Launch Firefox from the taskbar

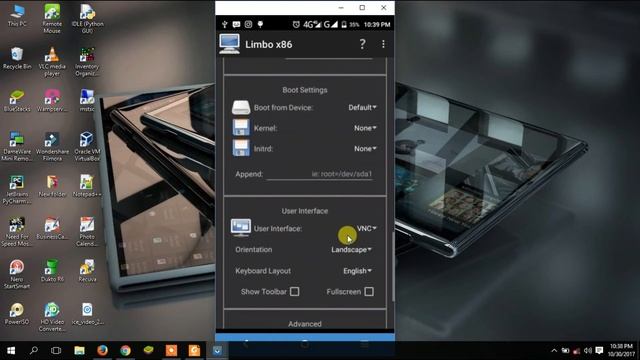pyautogui.click(x=102, y=350)
